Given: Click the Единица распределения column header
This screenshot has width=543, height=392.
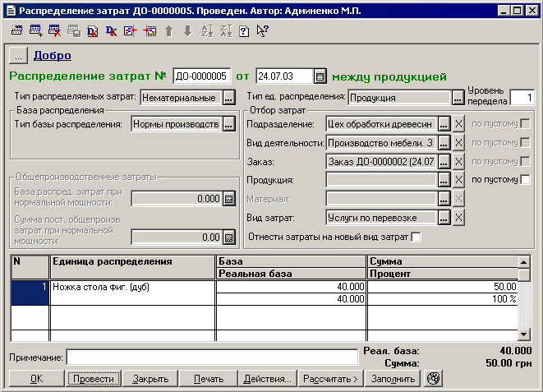Looking at the screenshot, I should tap(132, 267).
